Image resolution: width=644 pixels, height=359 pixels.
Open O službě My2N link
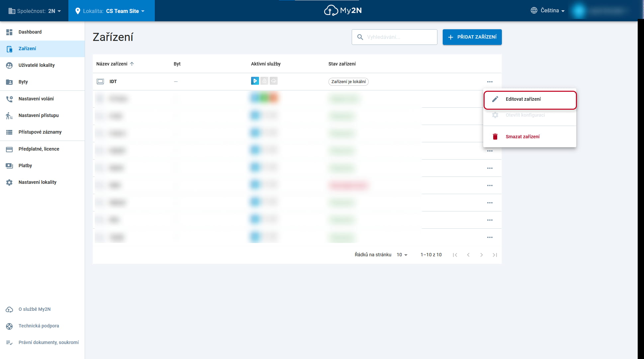coord(42,309)
